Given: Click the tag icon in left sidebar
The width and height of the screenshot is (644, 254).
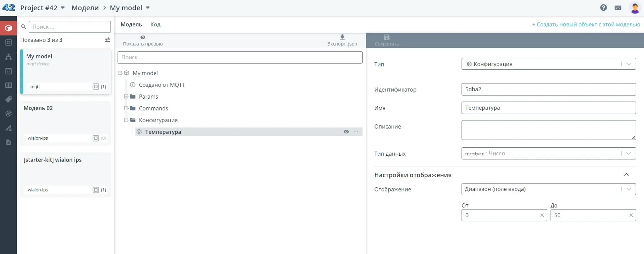Looking at the screenshot, I should pyautogui.click(x=9, y=99).
